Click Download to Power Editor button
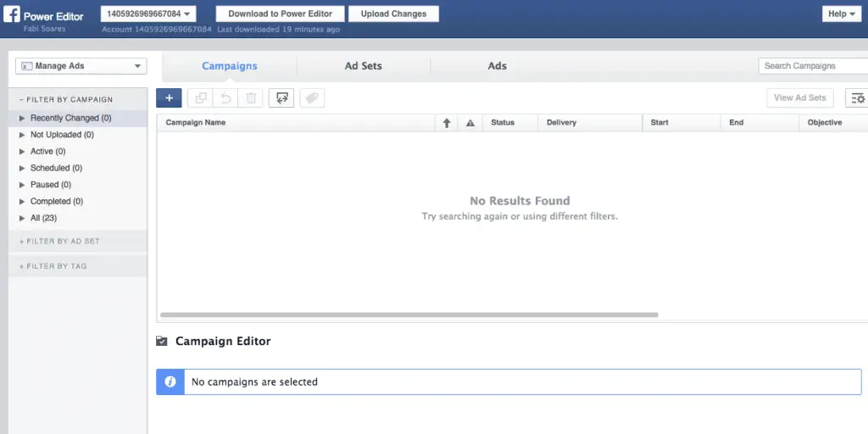868x434 pixels. (280, 14)
